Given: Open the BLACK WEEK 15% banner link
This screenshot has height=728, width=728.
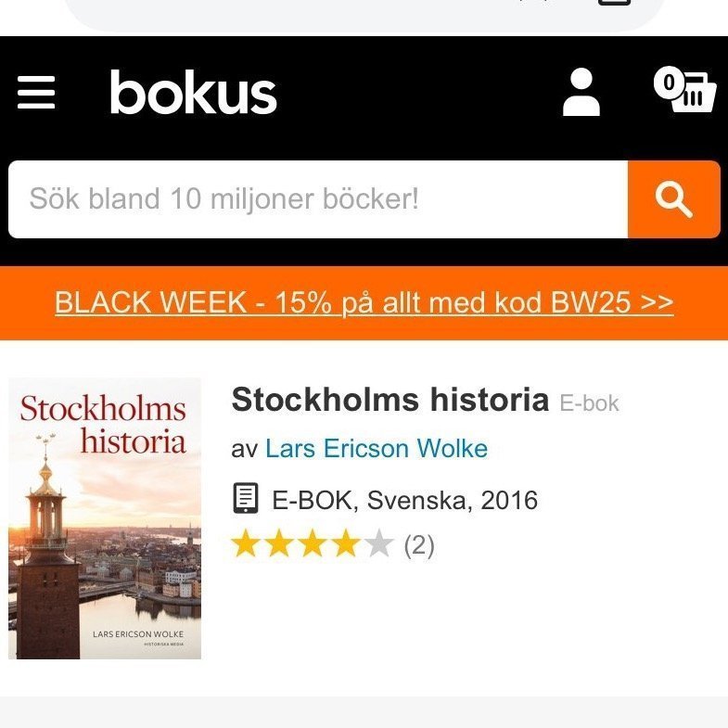Looking at the screenshot, I should pos(364,302).
